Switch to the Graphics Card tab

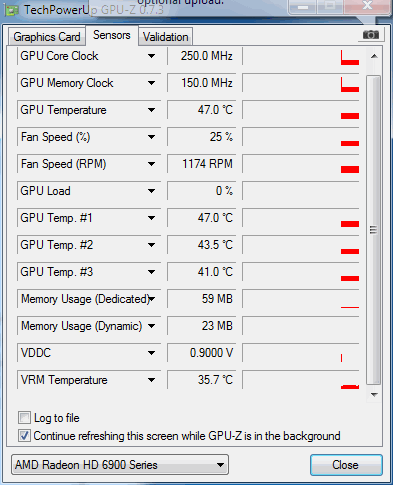[47, 37]
